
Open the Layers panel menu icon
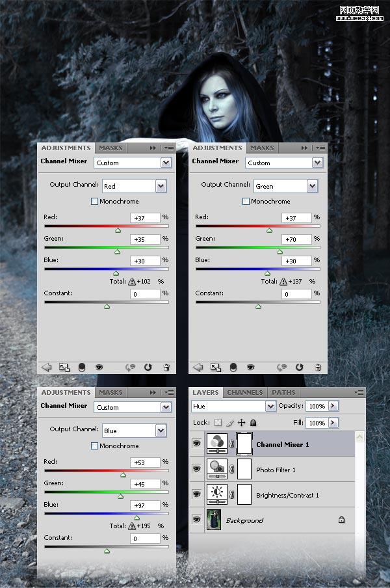[x=359, y=393]
